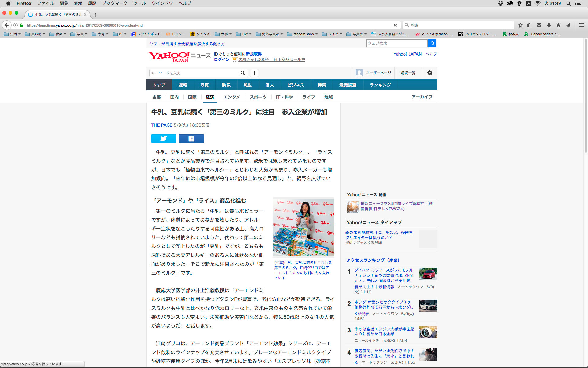Stop page loading with the X button
This screenshot has height=368, width=588.
395,25
